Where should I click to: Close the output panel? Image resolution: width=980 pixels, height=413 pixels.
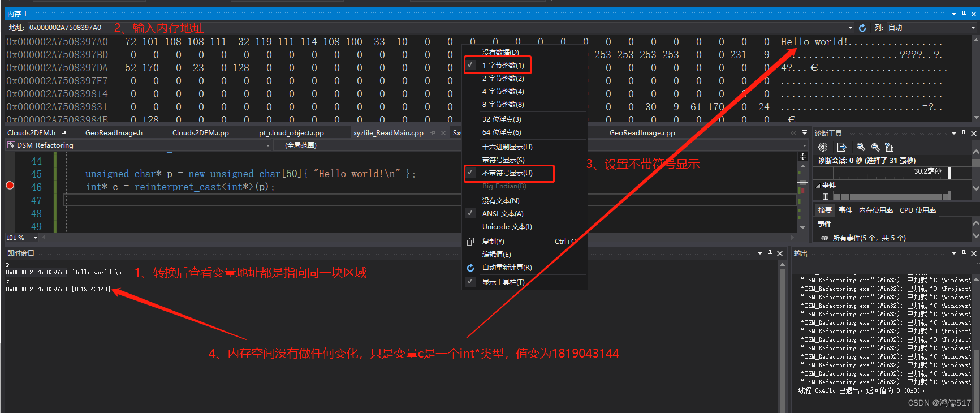pos(973,253)
